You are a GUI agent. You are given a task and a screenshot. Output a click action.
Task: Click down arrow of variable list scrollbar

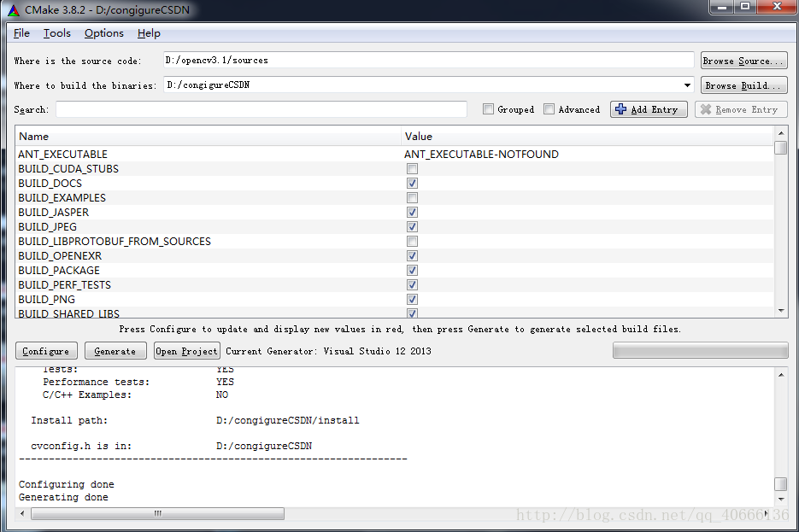point(781,311)
